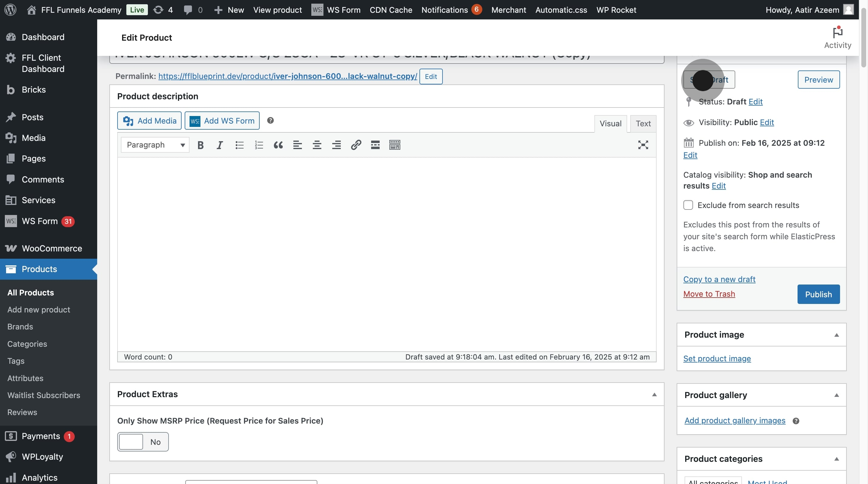Click the blue Publish button

818,294
